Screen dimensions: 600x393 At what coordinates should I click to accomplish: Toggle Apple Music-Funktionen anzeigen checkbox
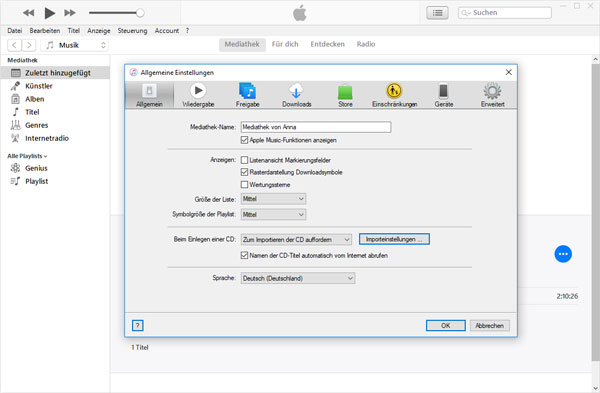[244, 140]
